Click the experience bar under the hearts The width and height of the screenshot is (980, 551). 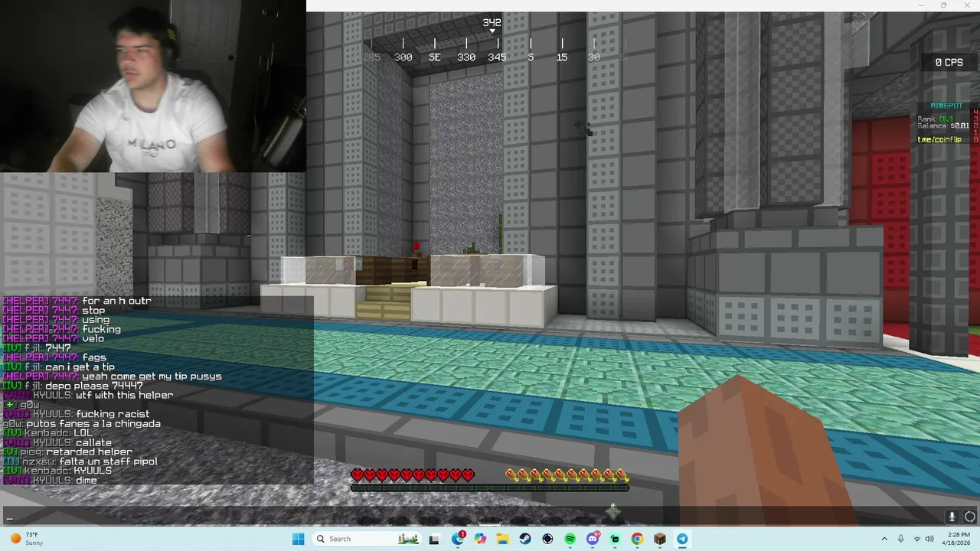tap(490, 487)
